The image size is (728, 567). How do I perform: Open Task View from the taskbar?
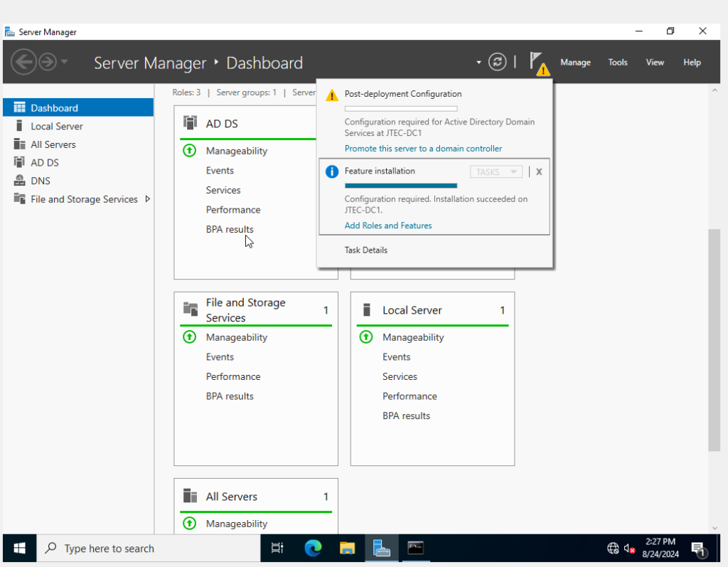point(277,549)
